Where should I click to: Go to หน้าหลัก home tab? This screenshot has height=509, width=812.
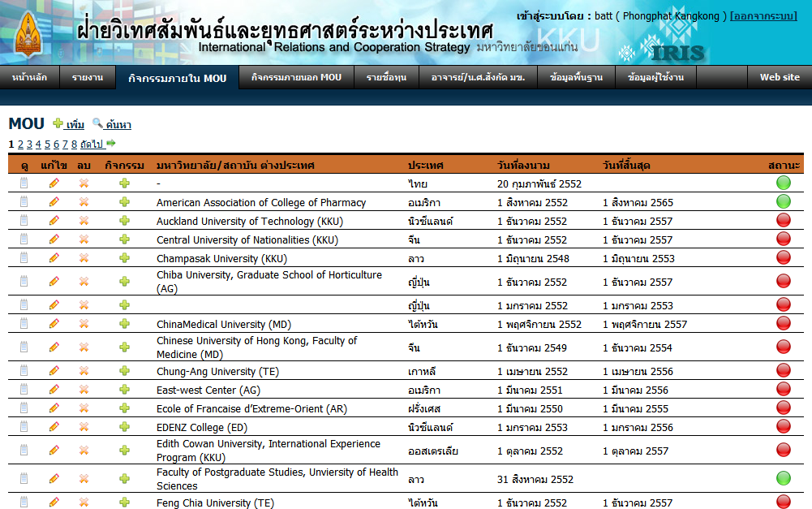point(29,77)
